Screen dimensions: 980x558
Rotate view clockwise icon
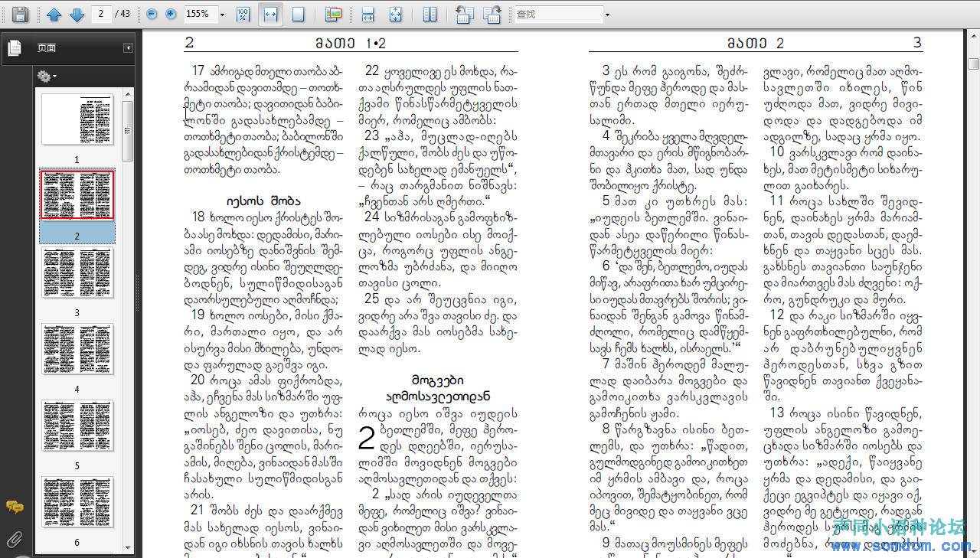pyautogui.click(x=492, y=14)
